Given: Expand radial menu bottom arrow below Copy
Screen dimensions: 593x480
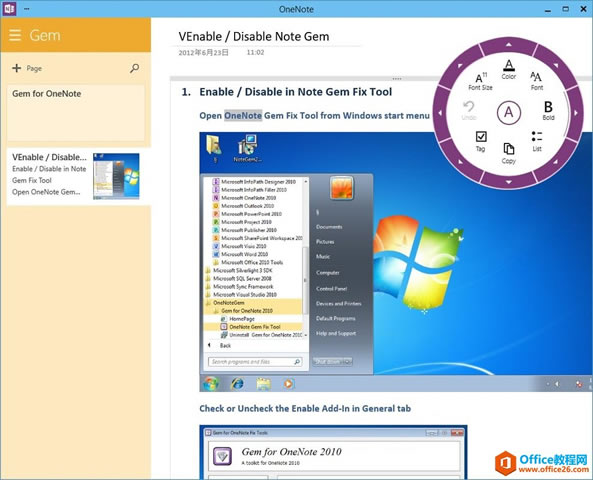Looking at the screenshot, I should pos(509,182).
